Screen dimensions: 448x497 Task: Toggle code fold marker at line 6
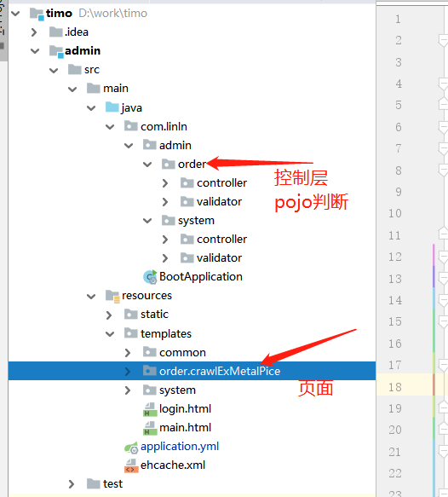tap(443, 127)
